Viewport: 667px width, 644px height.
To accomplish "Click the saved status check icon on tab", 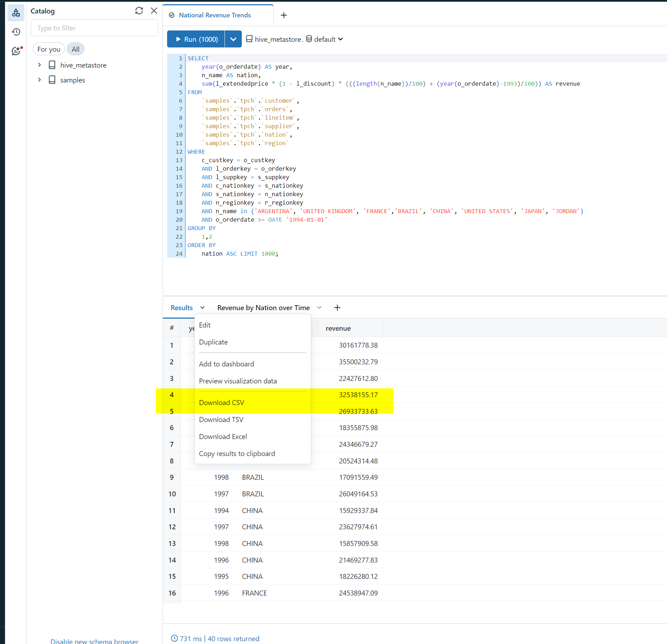I will [x=172, y=15].
